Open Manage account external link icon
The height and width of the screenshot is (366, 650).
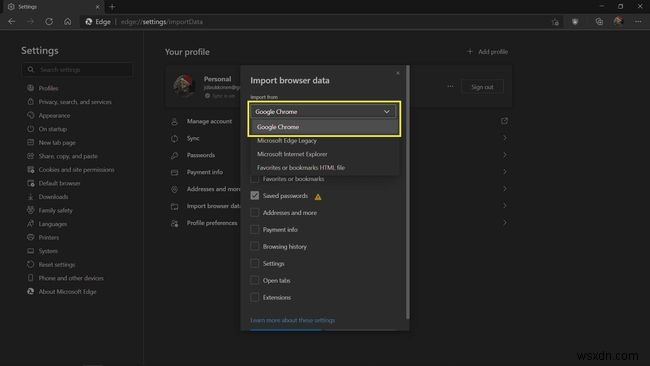[x=504, y=121]
